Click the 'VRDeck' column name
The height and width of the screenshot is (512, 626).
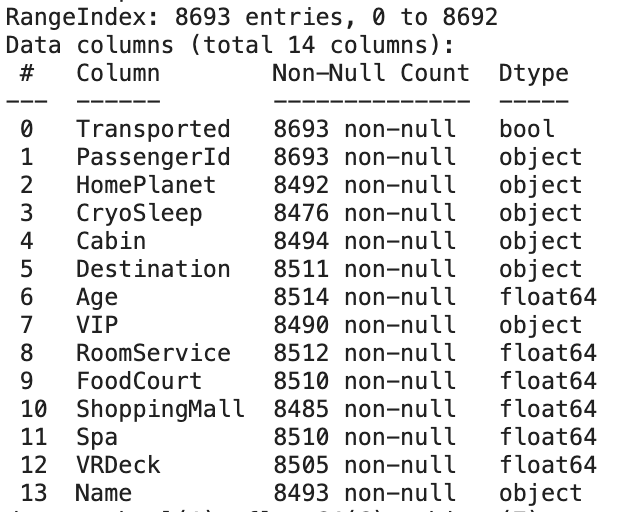tap(117, 465)
